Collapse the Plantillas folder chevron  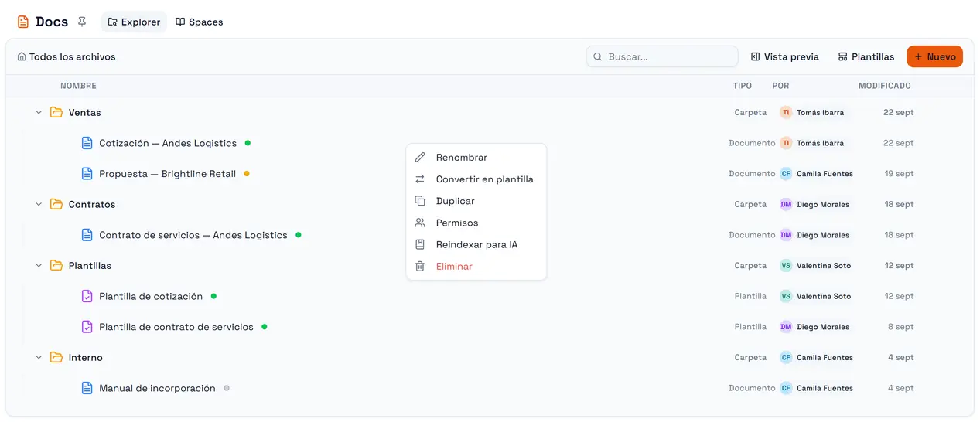39,265
